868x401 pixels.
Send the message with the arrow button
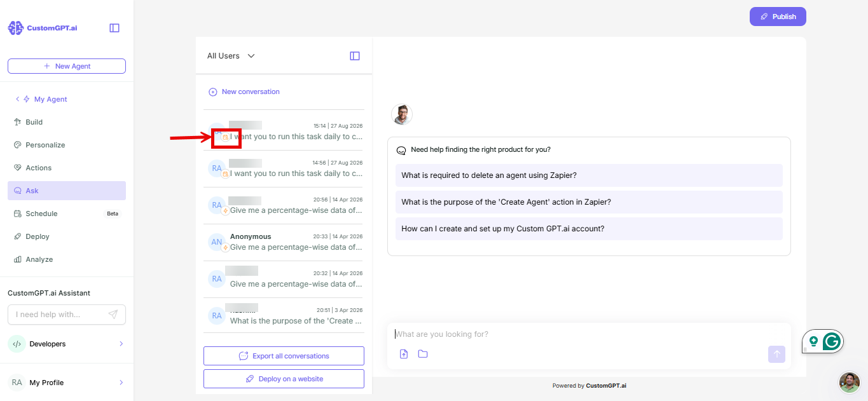(x=776, y=355)
